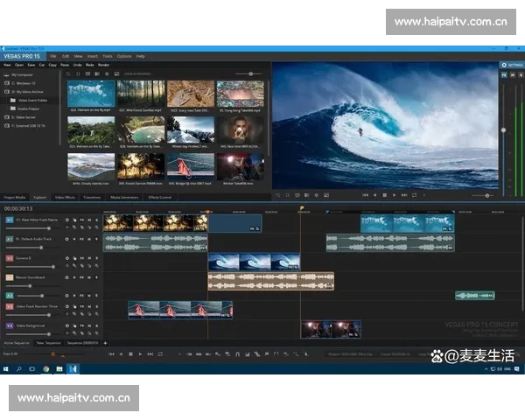Viewport: 525px width, 420px height.
Task: Jump to start in preview transport
Action: pos(367,195)
